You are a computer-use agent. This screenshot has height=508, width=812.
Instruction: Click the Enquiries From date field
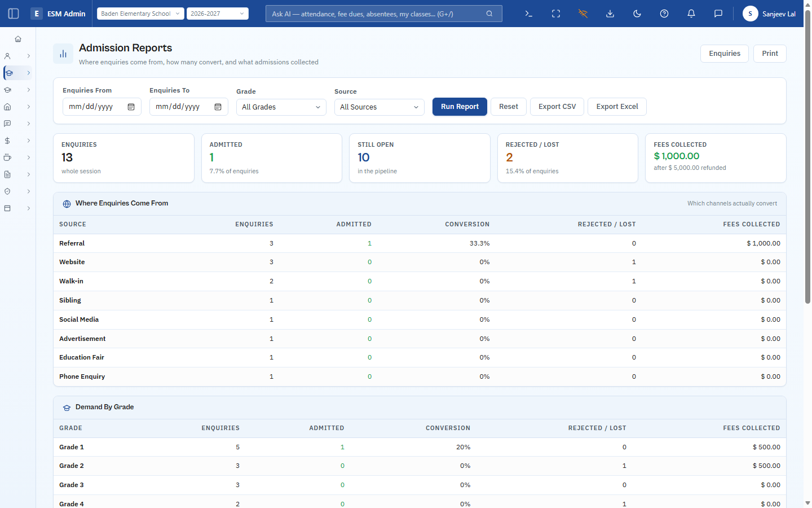pos(102,107)
